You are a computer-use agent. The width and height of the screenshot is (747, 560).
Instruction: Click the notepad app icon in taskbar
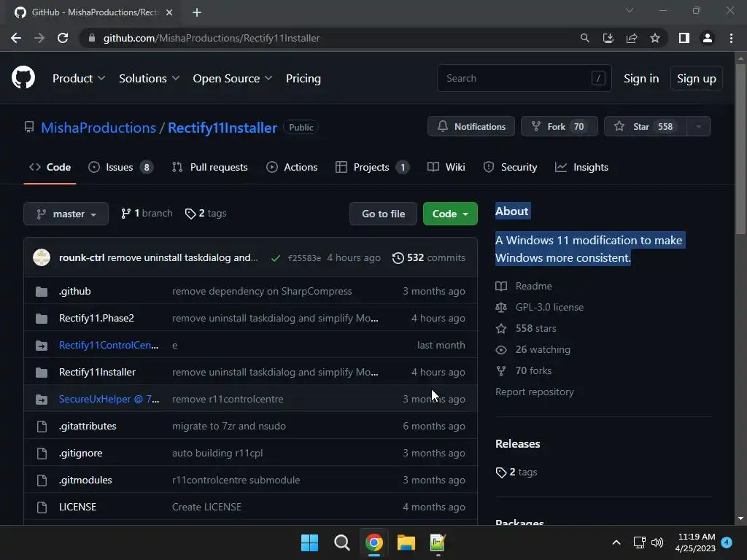(x=438, y=542)
